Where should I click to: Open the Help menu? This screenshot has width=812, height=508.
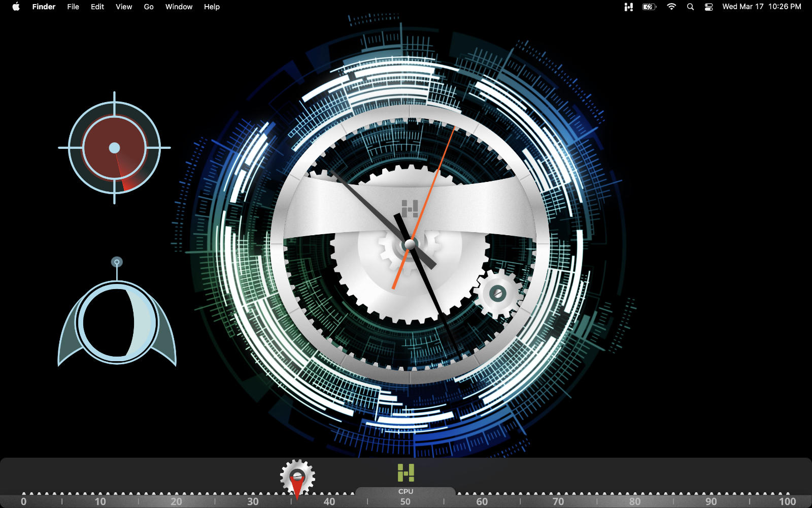212,7
